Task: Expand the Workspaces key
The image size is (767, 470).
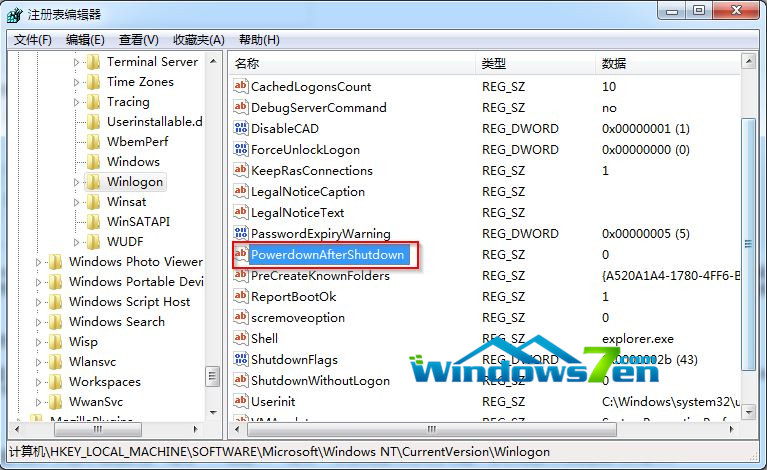Action: (38, 382)
